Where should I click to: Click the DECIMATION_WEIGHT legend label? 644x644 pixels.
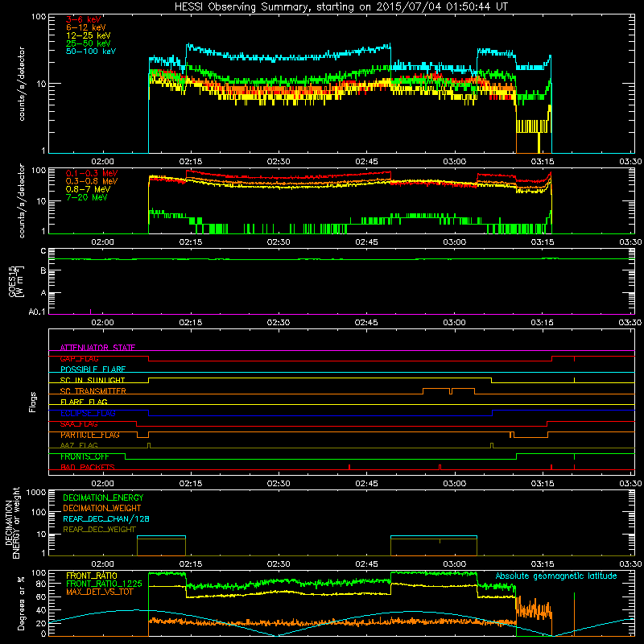point(102,508)
